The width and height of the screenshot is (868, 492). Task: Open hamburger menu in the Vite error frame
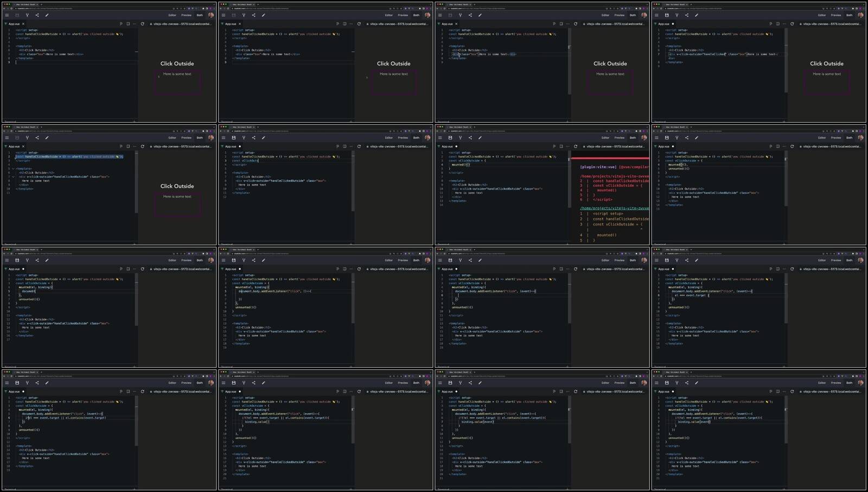click(x=440, y=138)
